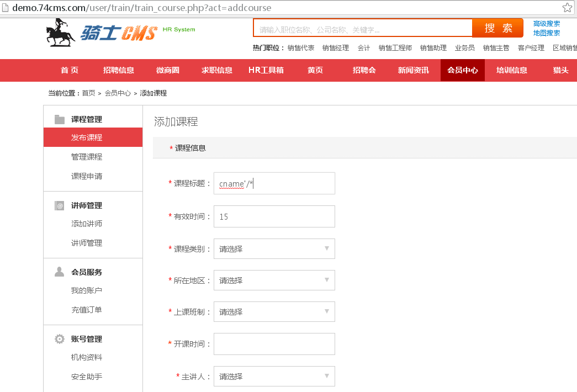Select 课程申请 in sidebar
This screenshot has width=577, height=392.
(x=87, y=176)
